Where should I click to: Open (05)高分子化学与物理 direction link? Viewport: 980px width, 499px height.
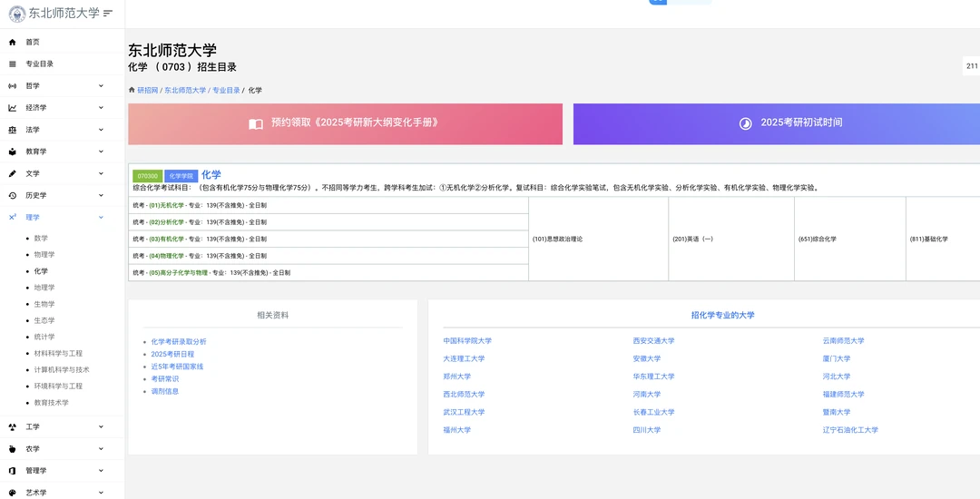pos(179,273)
